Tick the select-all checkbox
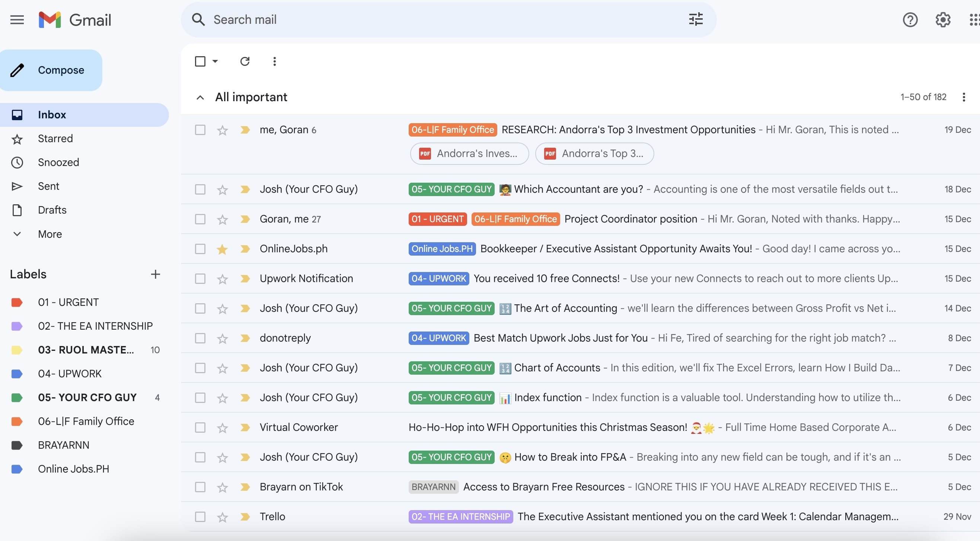Viewport: 980px width, 541px height. coord(200,61)
